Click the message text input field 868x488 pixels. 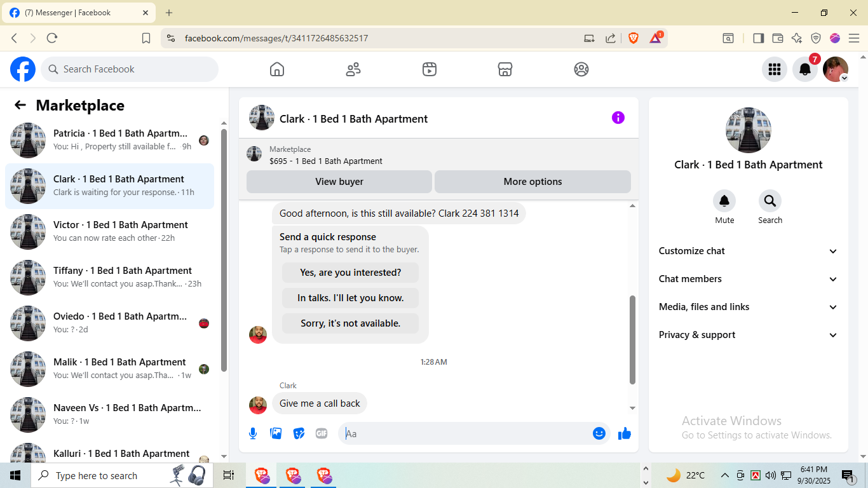(x=467, y=433)
